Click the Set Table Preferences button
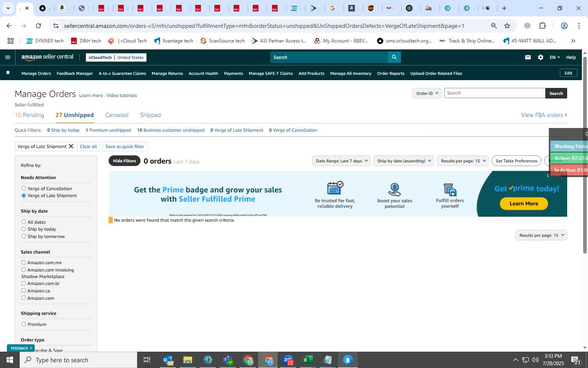Viewport: 588px width, 368px height. pyautogui.click(x=517, y=161)
